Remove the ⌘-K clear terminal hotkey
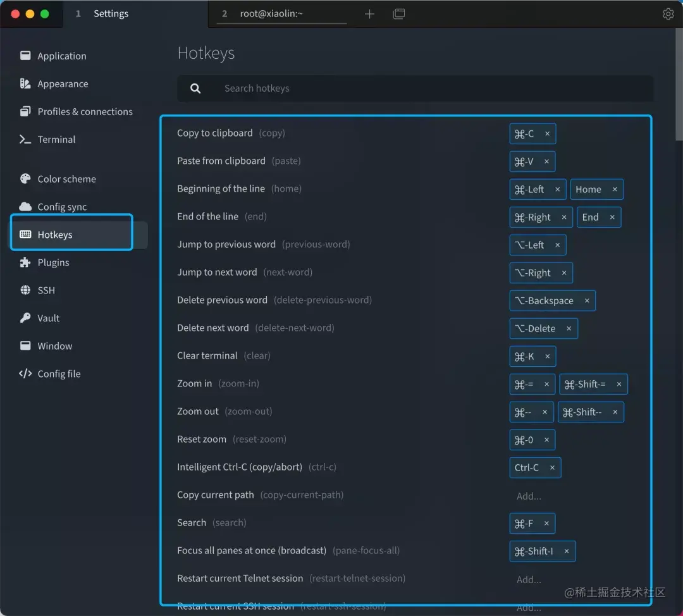Viewport: 683px width, 616px height. [547, 357]
